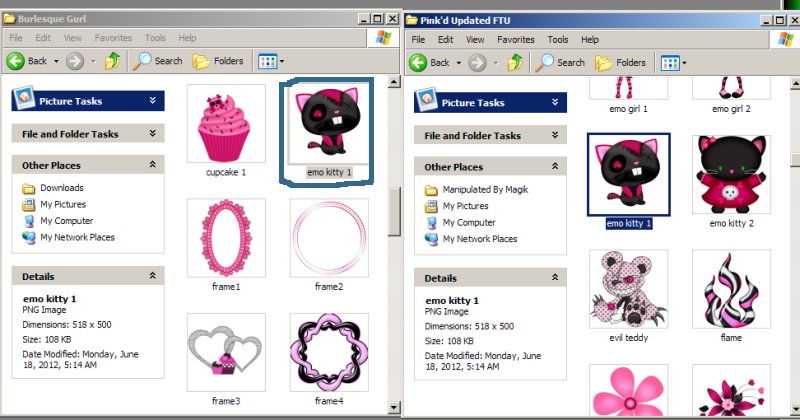Click emo girl 1 file label

click(x=629, y=109)
